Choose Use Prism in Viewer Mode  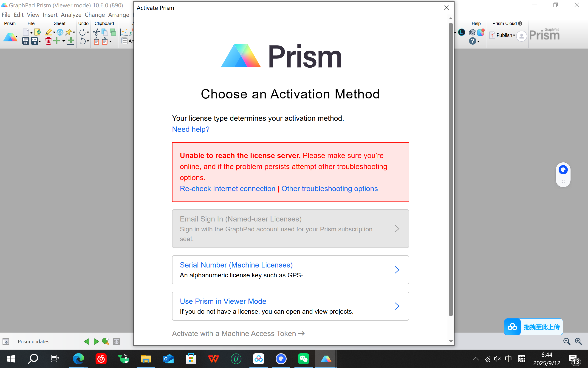click(290, 306)
